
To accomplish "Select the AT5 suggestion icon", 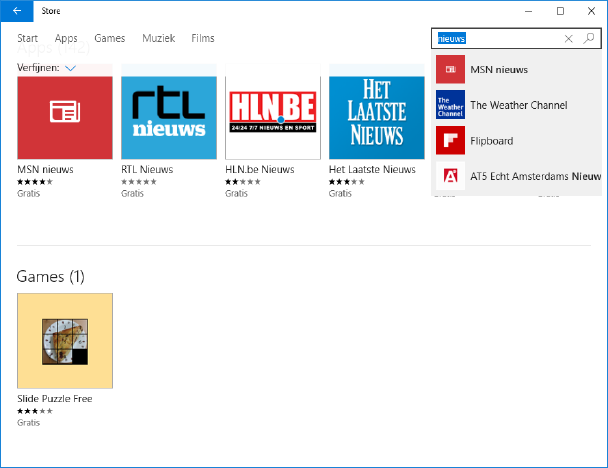I will click(450, 176).
